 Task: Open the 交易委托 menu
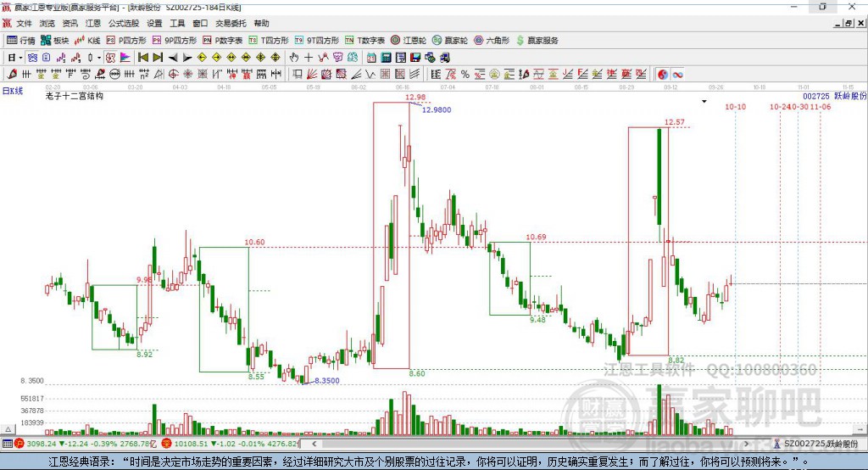click(231, 23)
